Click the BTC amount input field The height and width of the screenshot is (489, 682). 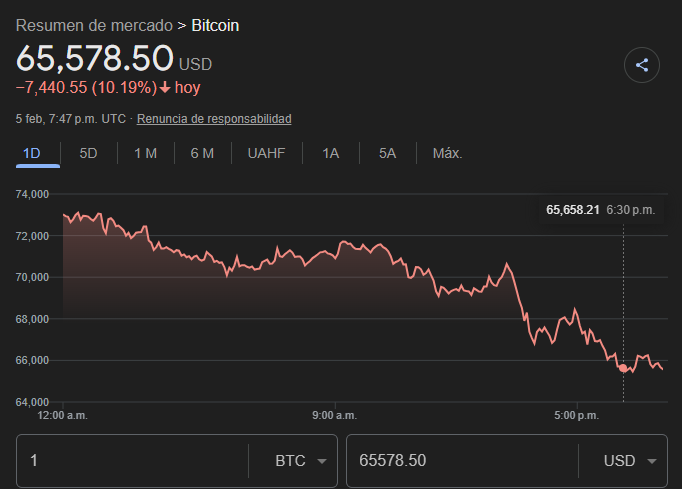click(x=130, y=461)
